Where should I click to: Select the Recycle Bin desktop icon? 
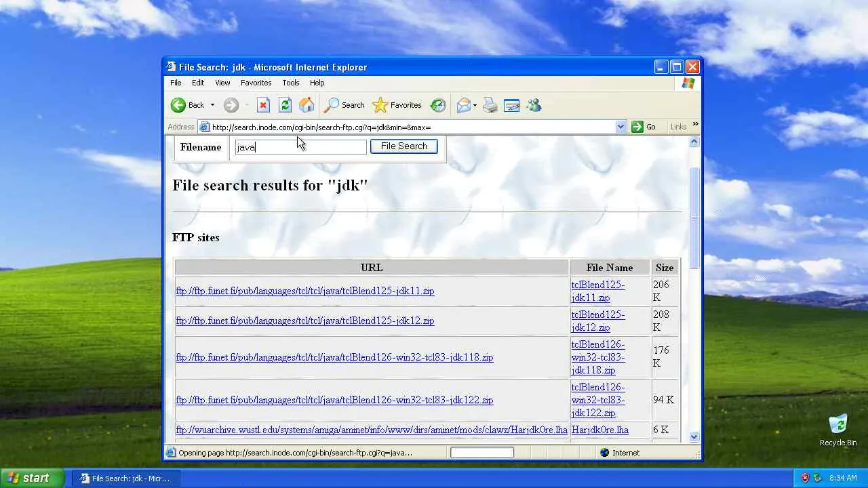[838, 430]
